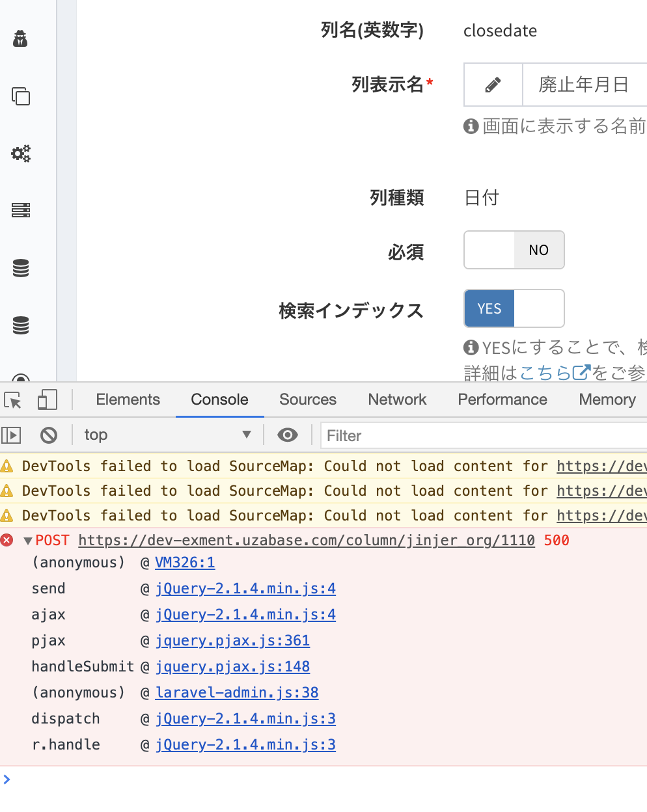Click the 日付 column type value

click(482, 198)
